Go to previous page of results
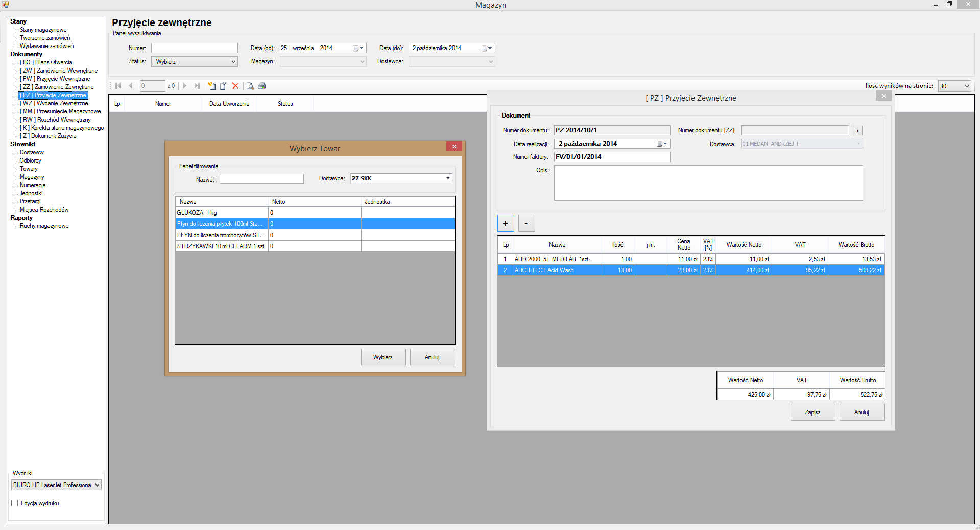 click(x=131, y=86)
